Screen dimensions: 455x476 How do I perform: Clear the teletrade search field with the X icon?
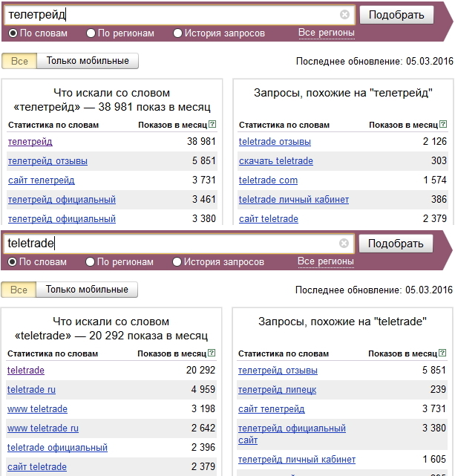pyautogui.click(x=344, y=243)
